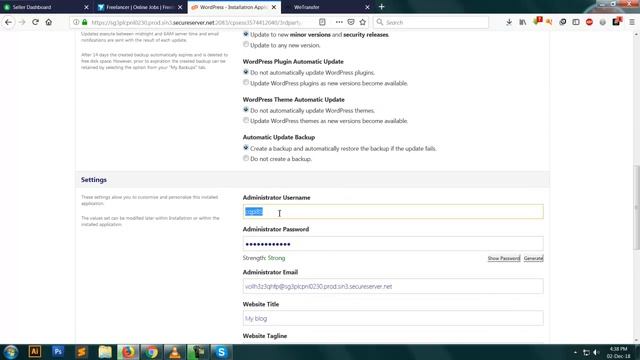Switch to the Seller Dashboard tab

[x=46, y=7]
